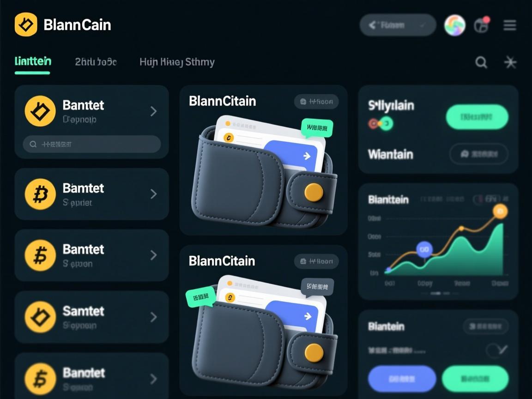Click the green button beside Silylain

pos(477,117)
